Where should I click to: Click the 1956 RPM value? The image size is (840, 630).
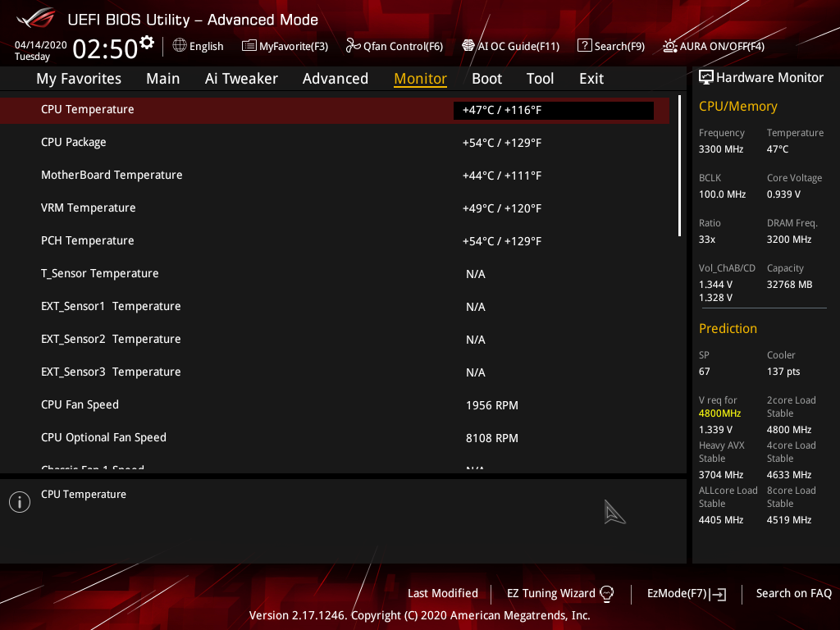(492, 405)
